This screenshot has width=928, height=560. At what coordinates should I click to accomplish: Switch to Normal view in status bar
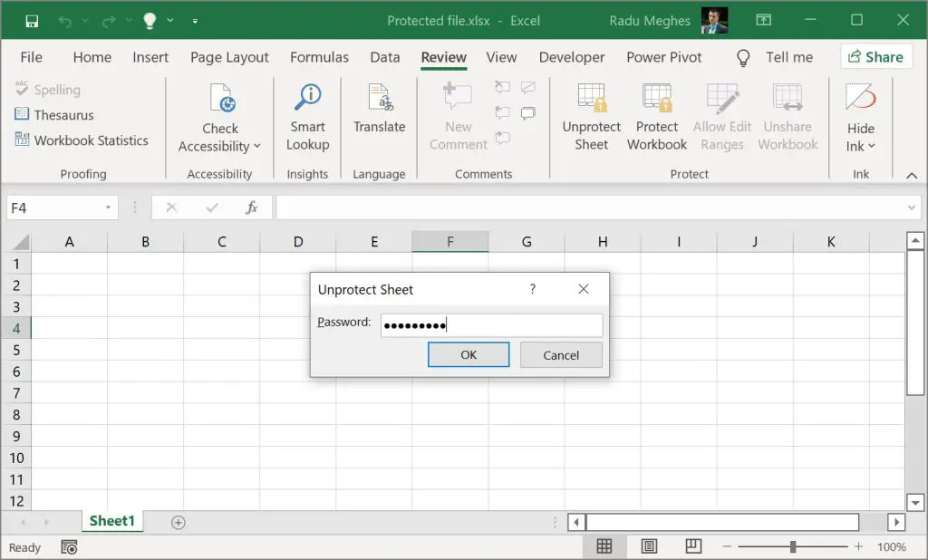click(x=605, y=546)
